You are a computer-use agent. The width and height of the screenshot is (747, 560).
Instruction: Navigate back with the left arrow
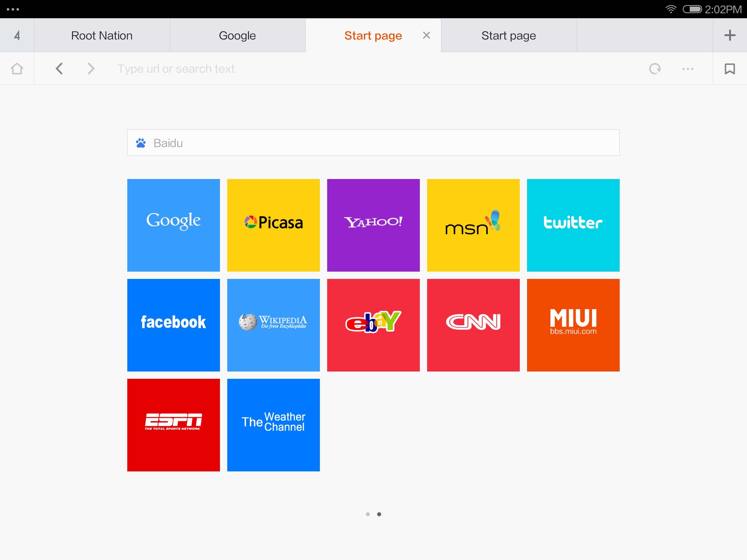coord(59,69)
